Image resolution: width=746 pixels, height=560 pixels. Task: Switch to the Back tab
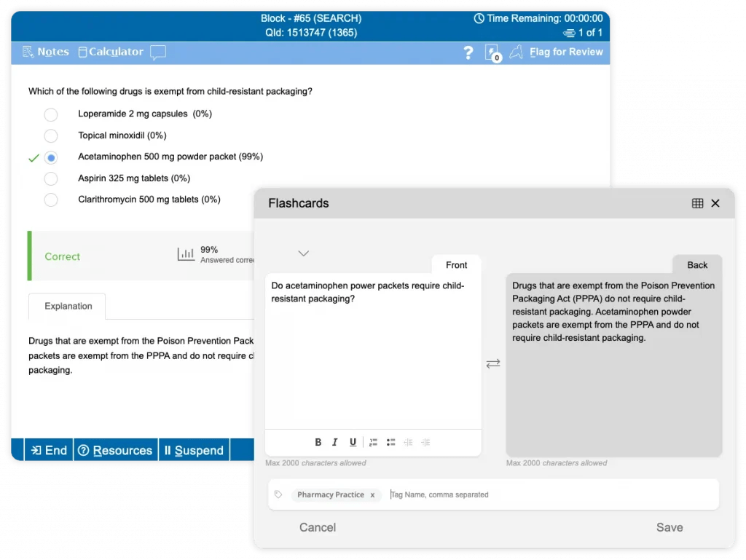(x=696, y=265)
